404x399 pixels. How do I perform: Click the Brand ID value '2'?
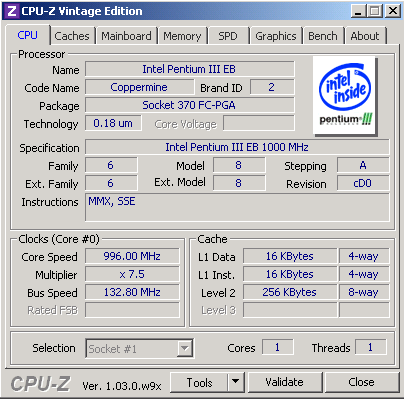pos(272,87)
